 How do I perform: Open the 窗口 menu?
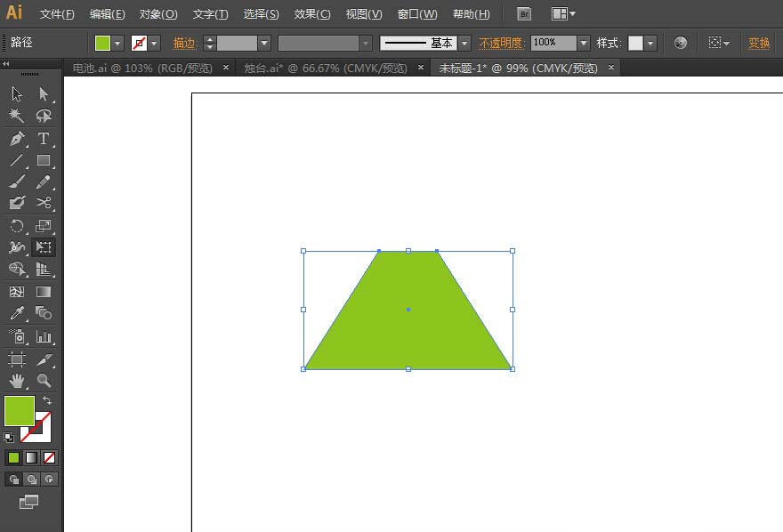(x=416, y=13)
